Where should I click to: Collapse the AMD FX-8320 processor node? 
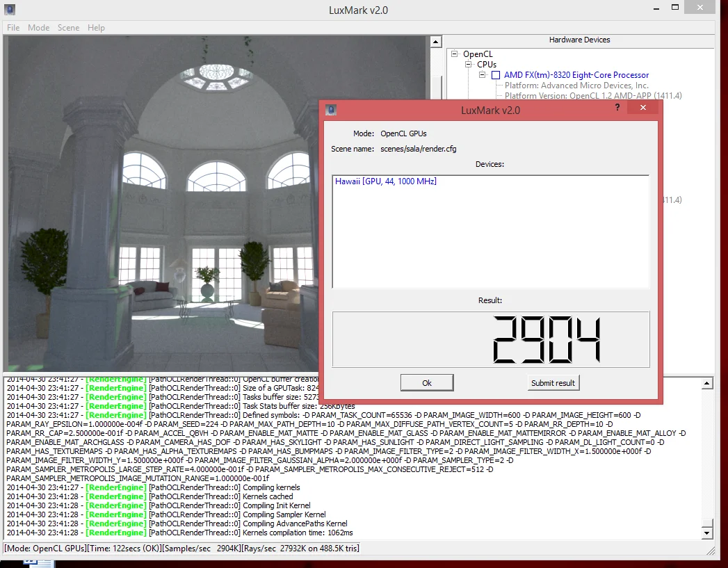click(x=483, y=74)
